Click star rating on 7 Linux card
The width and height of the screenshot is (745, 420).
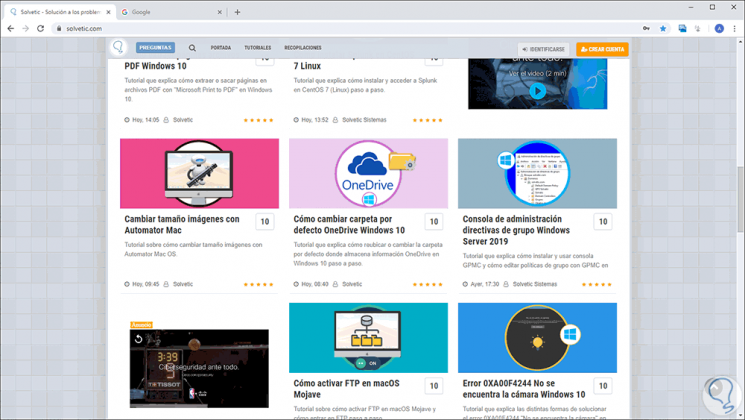[428, 120]
